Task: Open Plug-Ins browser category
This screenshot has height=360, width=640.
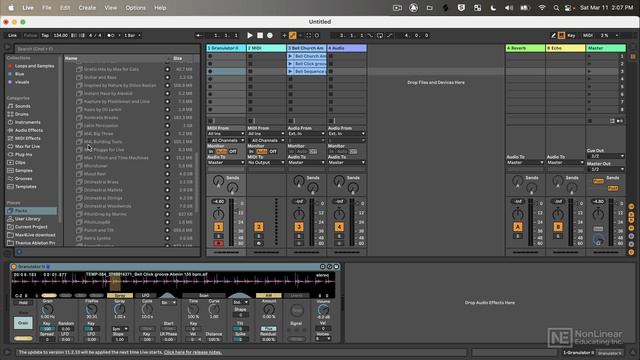Action: (x=23, y=154)
